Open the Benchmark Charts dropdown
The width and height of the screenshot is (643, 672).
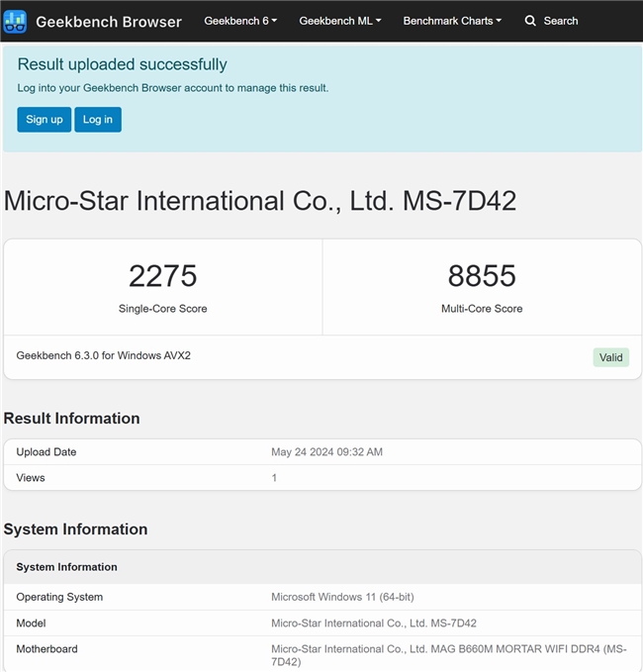pos(452,21)
